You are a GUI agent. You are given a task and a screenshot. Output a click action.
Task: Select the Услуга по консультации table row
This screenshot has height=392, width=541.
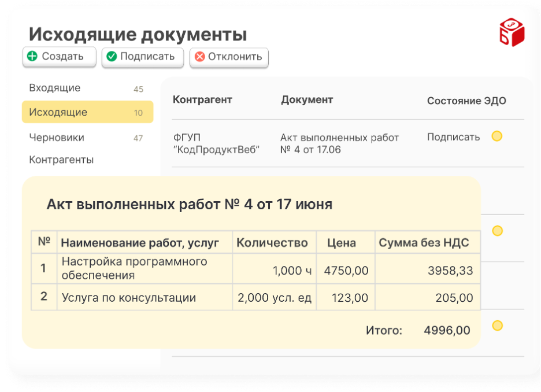(x=128, y=298)
